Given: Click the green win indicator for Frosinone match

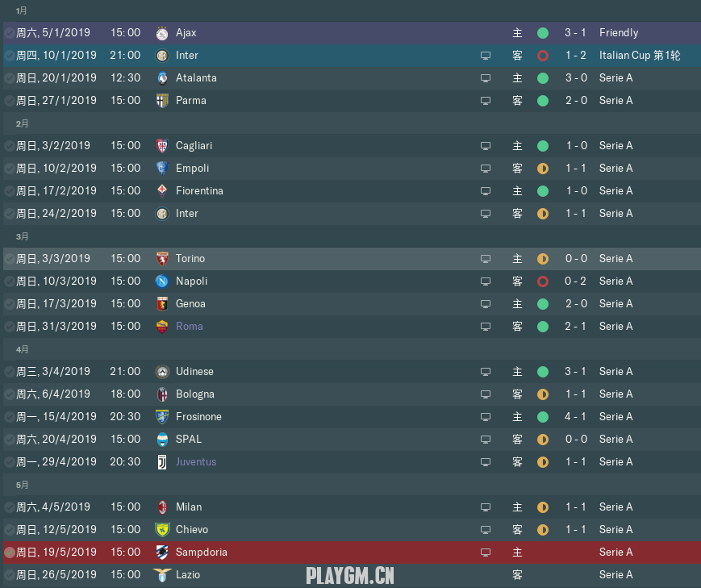Looking at the screenshot, I should (x=543, y=417).
